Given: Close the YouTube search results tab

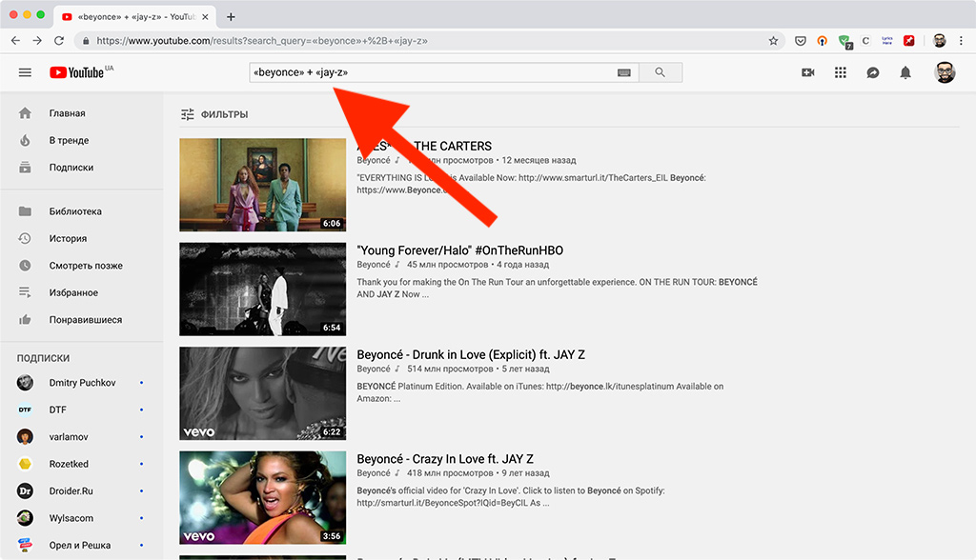Looking at the screenshot, I should pos(206,17).
